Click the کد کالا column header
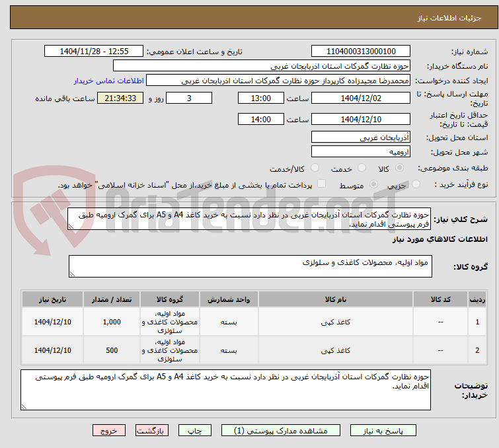Screen dimensions: 499x448 [440, 299]
